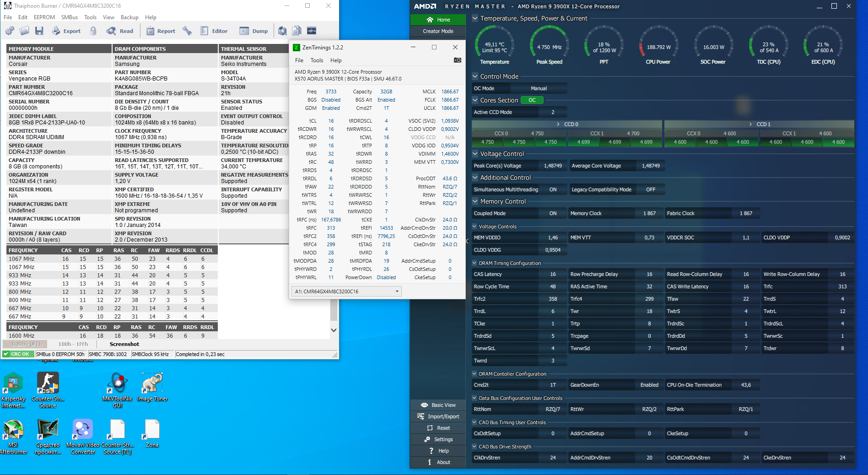Select the MKVToolNix GUI desktop shortcut

coord(118,390)
